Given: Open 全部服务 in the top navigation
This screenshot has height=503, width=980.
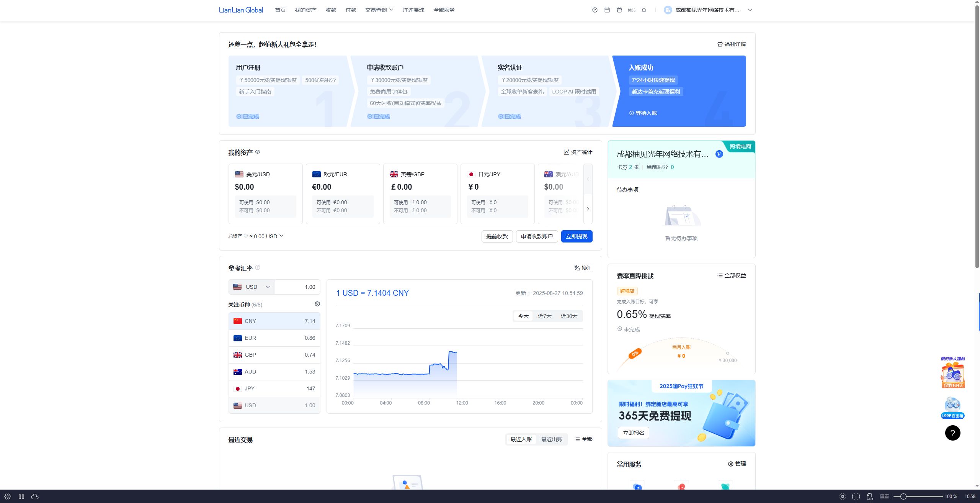Looking at the screenshot, I should click(x=444, y=10).
